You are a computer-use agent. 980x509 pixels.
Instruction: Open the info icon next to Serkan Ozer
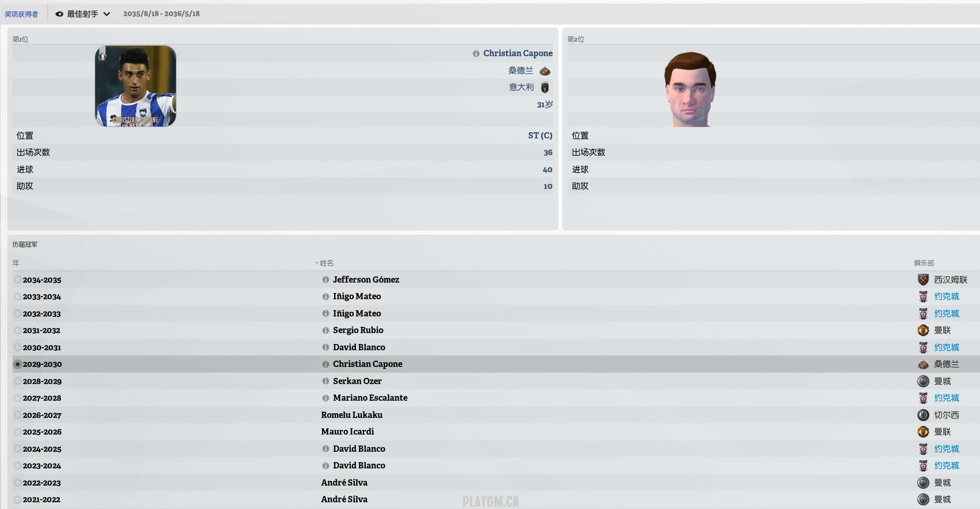click(326, 381)
